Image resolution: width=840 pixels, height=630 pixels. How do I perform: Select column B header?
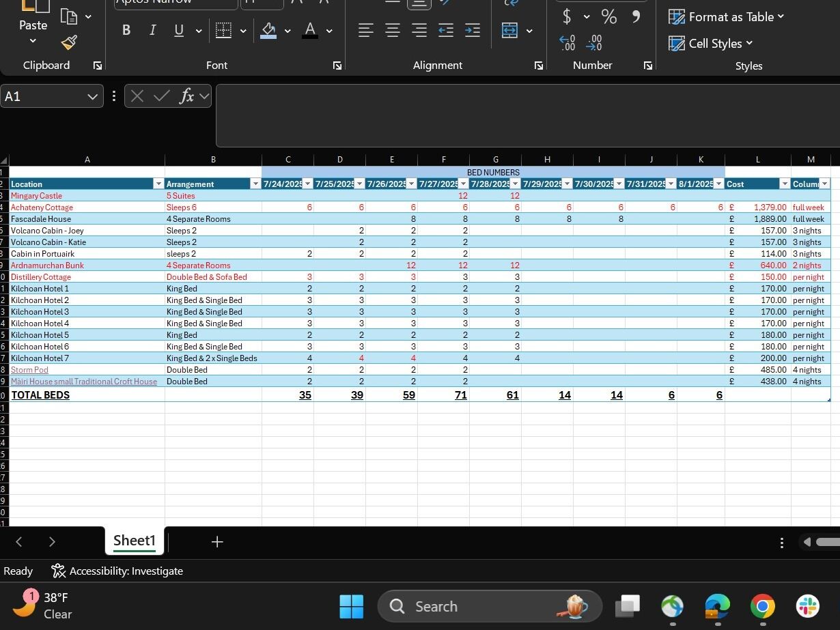pyautogui.click(x=213, y=160)
